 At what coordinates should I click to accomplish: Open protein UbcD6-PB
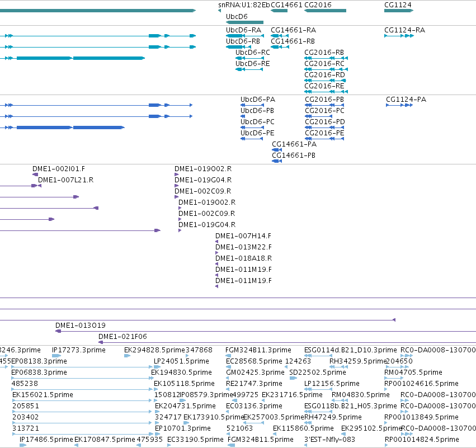[x=257, y=111]
